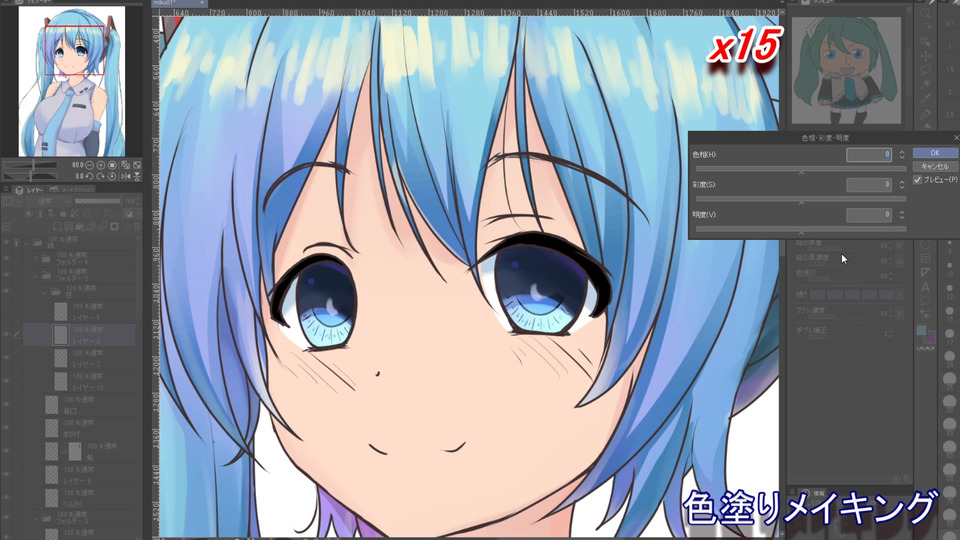This screenshot has width=960, height=540.
Task: Click the lock layer icon
Action: [x=62, y=212]
